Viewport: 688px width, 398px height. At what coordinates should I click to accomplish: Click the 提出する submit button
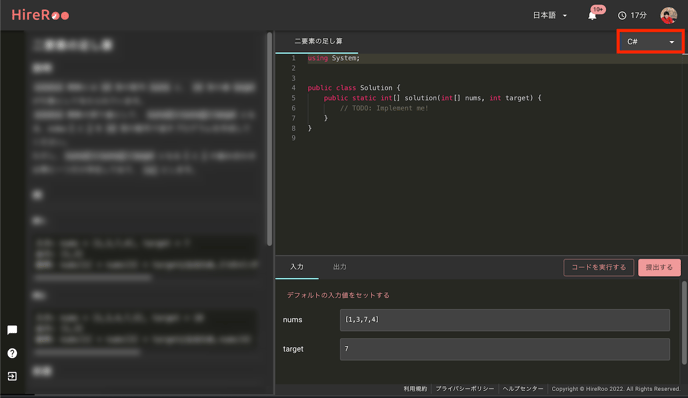coord(659,267)
